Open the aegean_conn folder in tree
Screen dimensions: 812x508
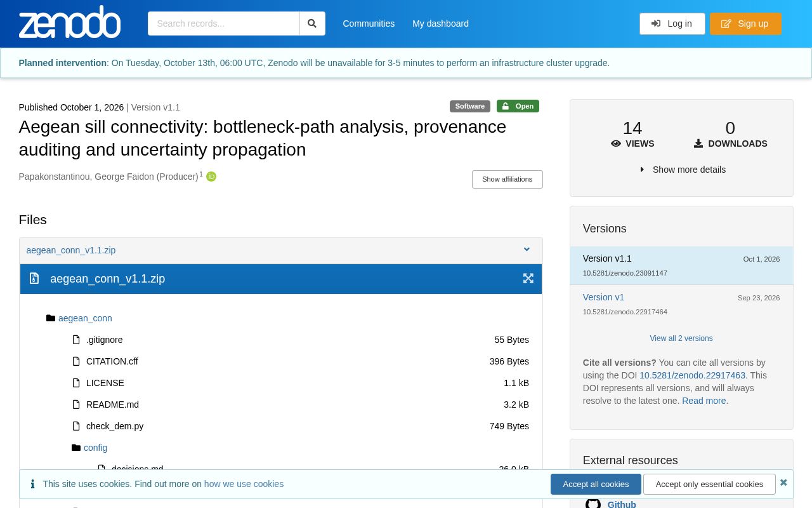pos(85,318)
